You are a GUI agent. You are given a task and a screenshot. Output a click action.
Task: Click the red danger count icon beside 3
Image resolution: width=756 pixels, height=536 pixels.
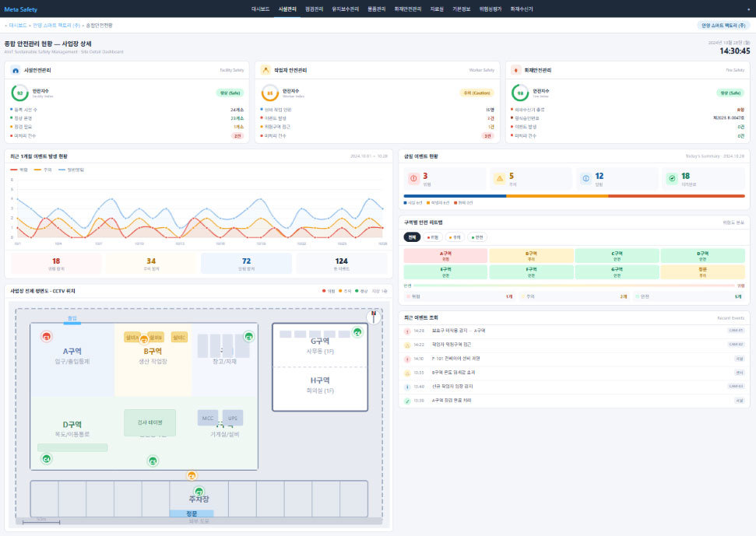pyautogui.click(x=413, y=179)
